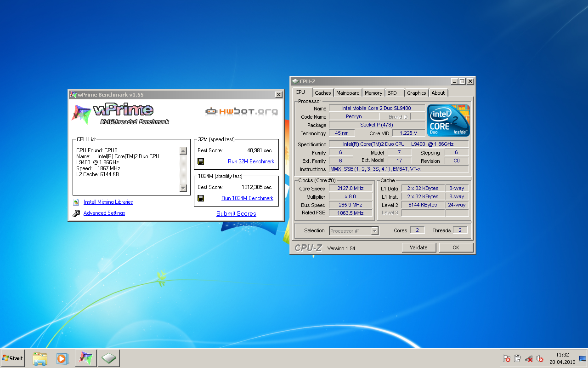Screen dimensions: 588x368
Task: Click the Core VID value 1.225 V
Action: pyautogui.click(x=409, y=133)
